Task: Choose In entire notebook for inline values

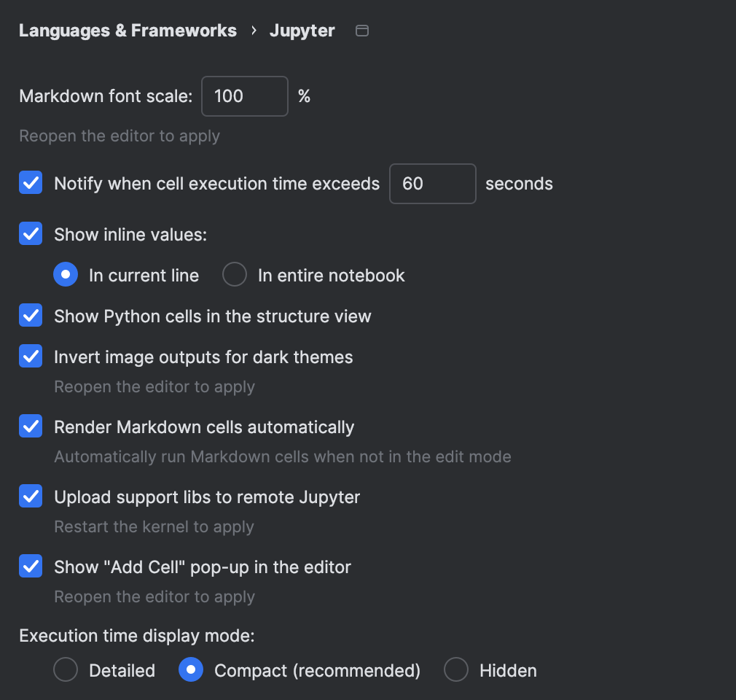Action: (x=235, y=276)
